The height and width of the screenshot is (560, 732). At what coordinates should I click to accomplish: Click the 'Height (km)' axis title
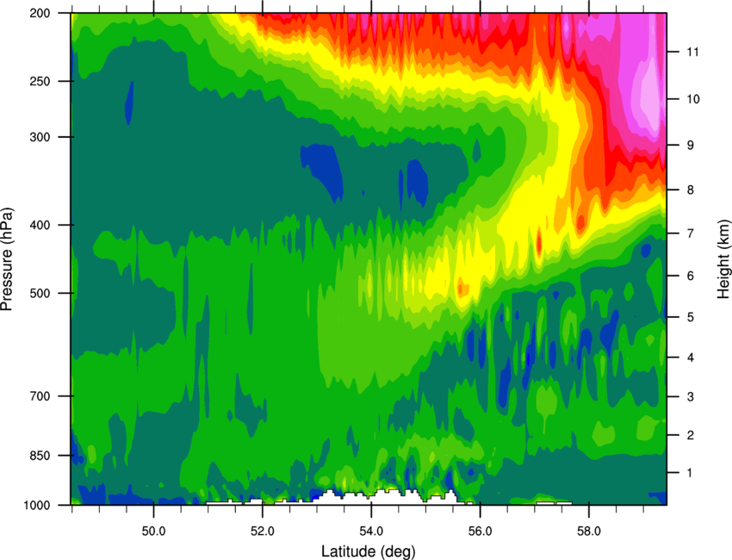pos(723,259)
